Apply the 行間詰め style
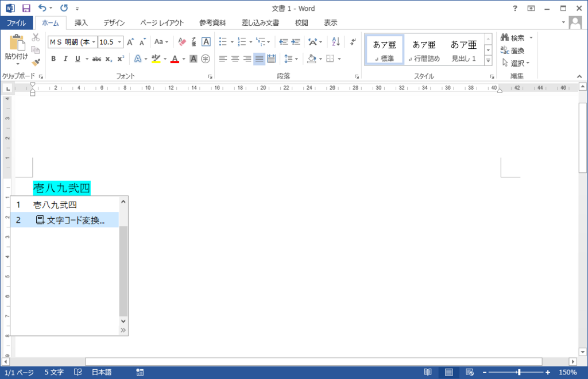The height and width of the screenshot is (379, 588). tap(424, 50)
